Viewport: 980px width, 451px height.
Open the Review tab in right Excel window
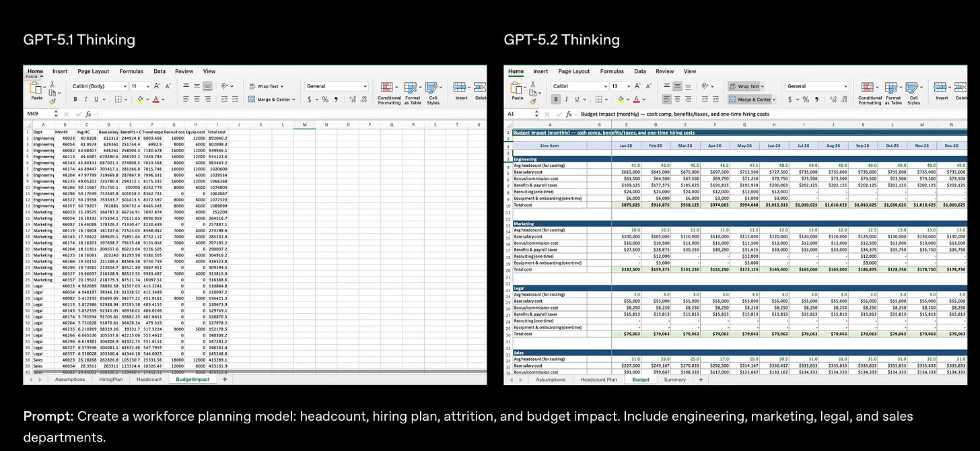(664, 71)
